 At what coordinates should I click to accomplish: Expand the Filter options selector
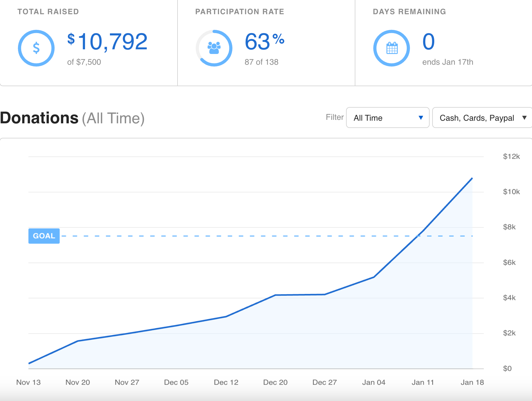coord(387,118)
